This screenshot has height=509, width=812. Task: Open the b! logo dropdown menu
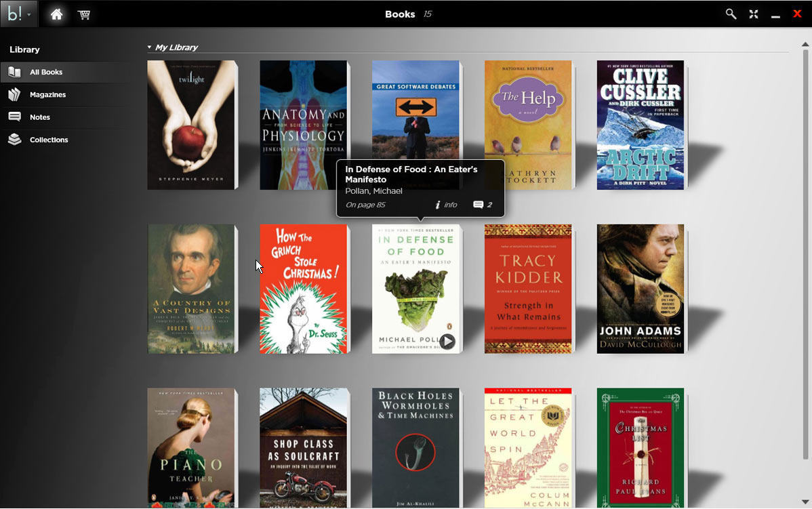(19, 14)
